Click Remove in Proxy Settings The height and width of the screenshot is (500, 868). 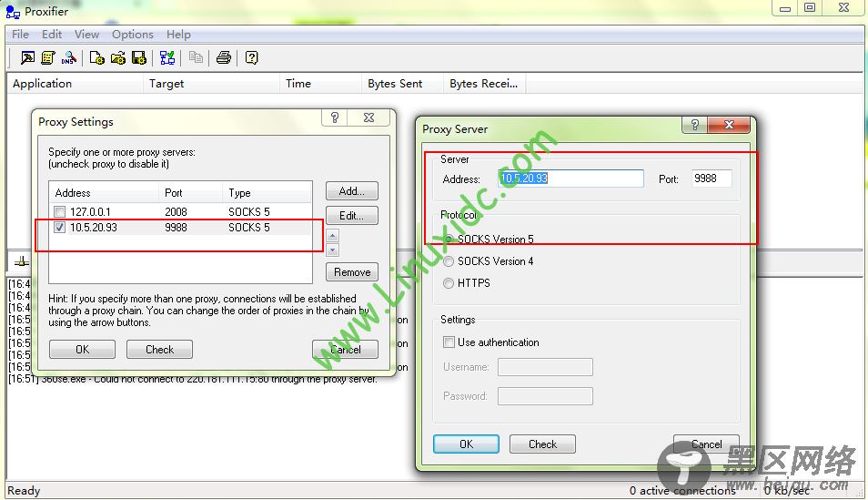(x=352, y=272)
